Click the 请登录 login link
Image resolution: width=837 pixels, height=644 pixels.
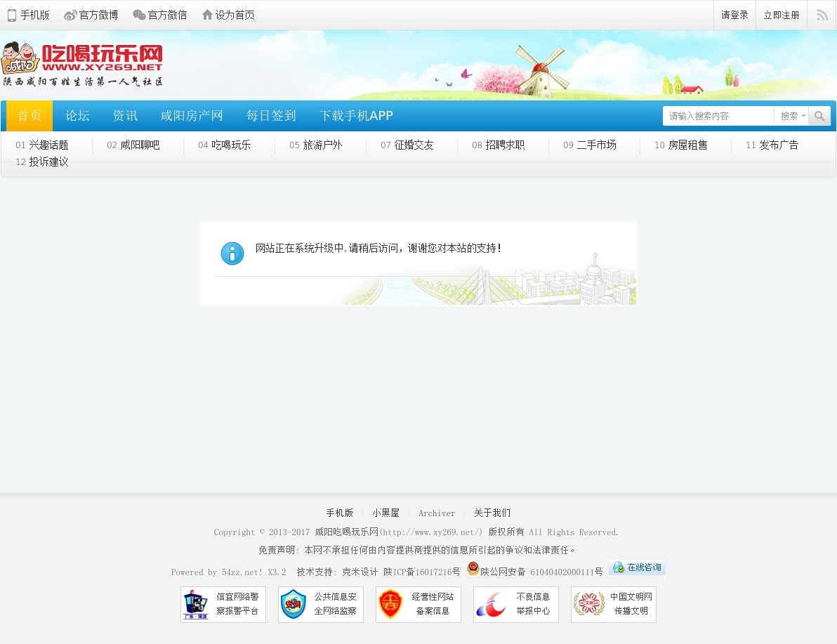734,15
